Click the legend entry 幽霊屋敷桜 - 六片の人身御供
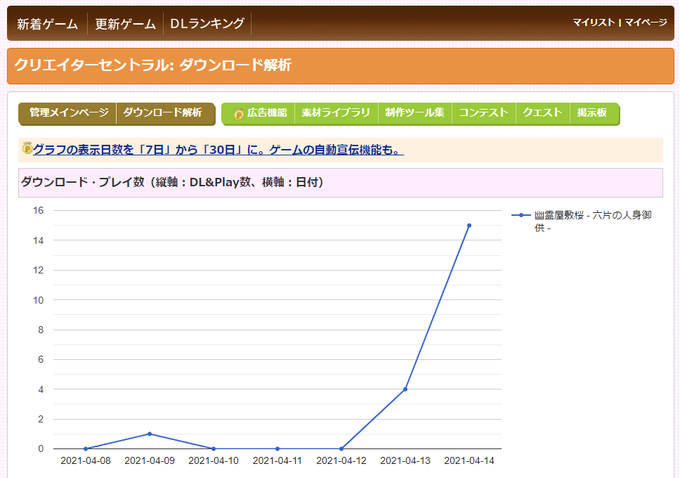680x478 pixels. (593, 221)
